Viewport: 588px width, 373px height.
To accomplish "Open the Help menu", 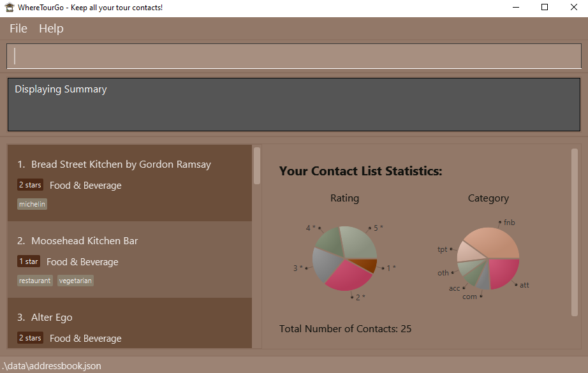I will (x=51, y=29).
